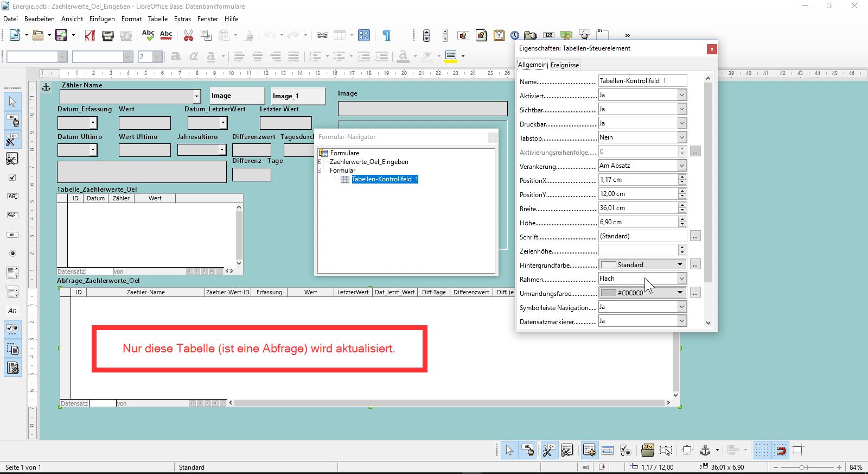
Task: Open the Datensatzmarkierer dropdown
Action: (681, 321)
